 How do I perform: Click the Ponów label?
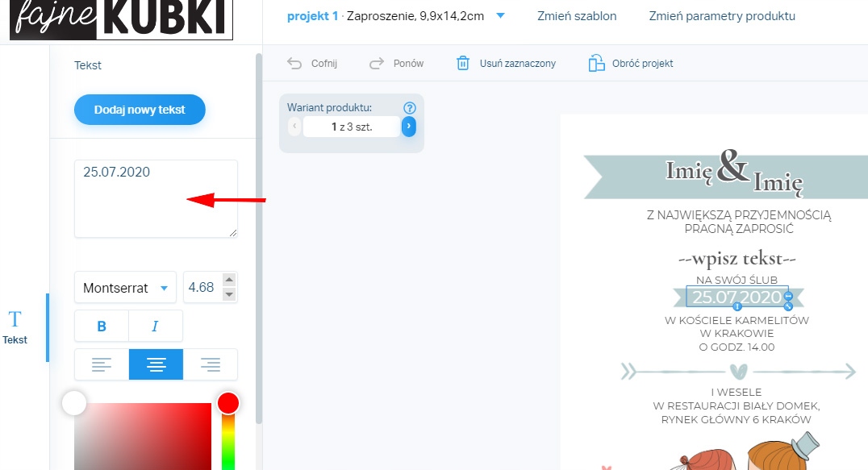[408, 64]
